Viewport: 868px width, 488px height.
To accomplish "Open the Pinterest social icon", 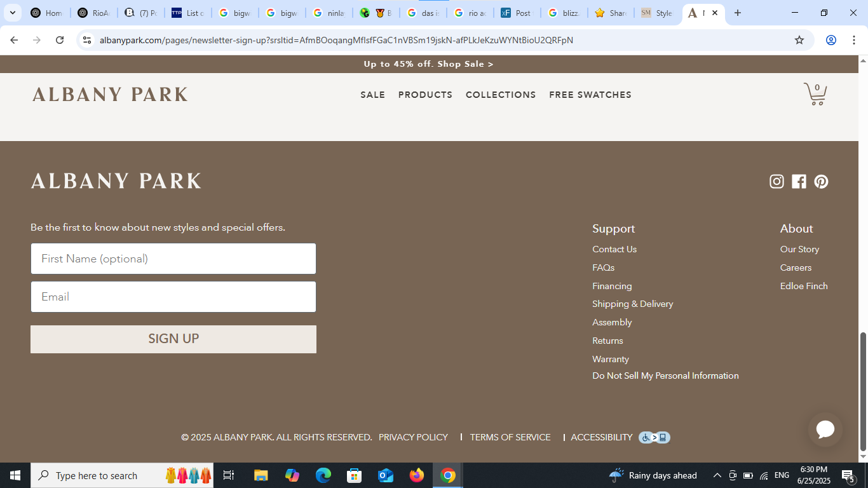I will click(x=822, y=182).
